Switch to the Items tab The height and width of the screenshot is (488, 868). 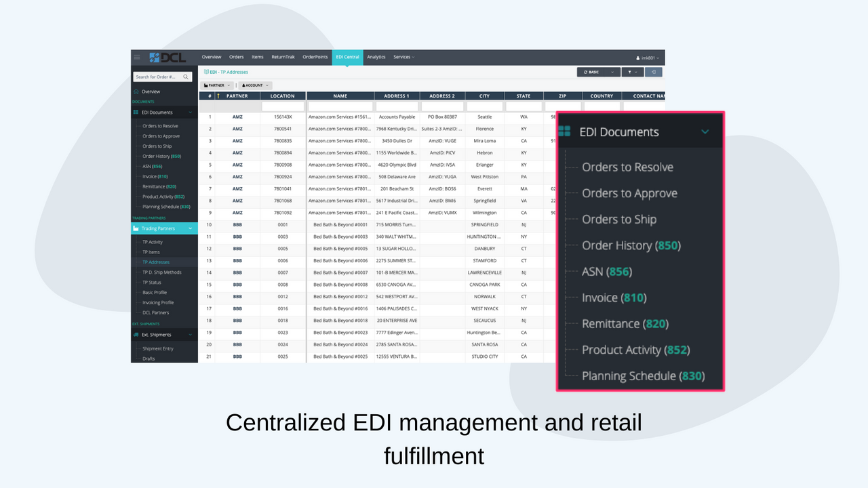(258, 57)
